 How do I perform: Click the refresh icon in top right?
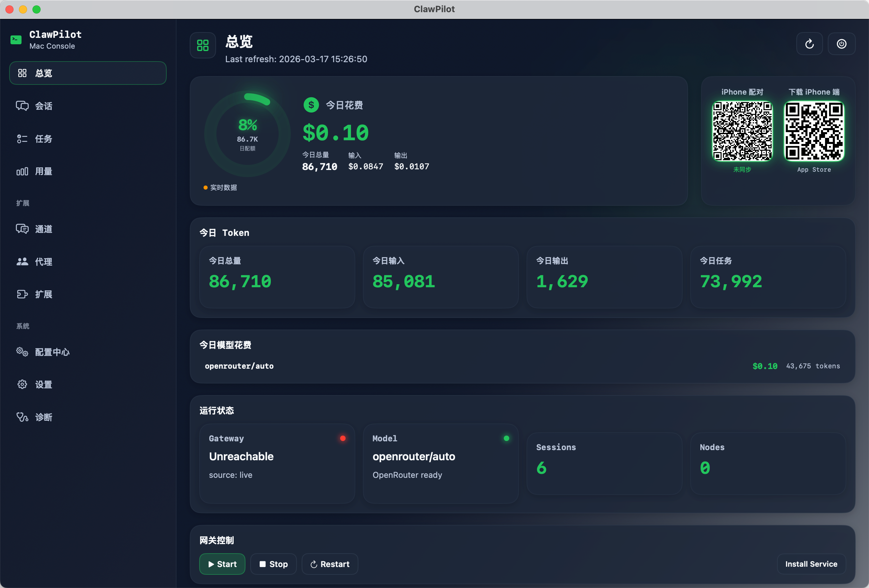click(809, 44)
